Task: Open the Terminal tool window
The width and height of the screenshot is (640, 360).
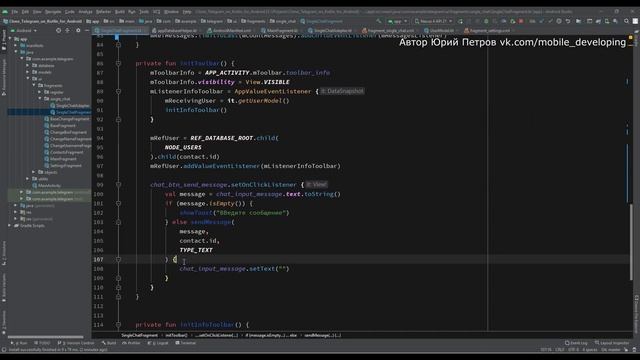Action: (x=186, y=343)
